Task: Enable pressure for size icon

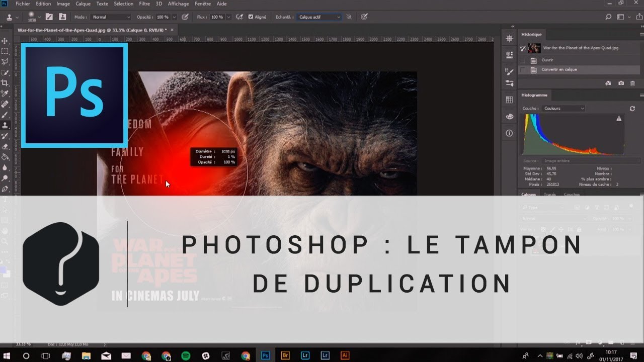Action: pos(364,17)
